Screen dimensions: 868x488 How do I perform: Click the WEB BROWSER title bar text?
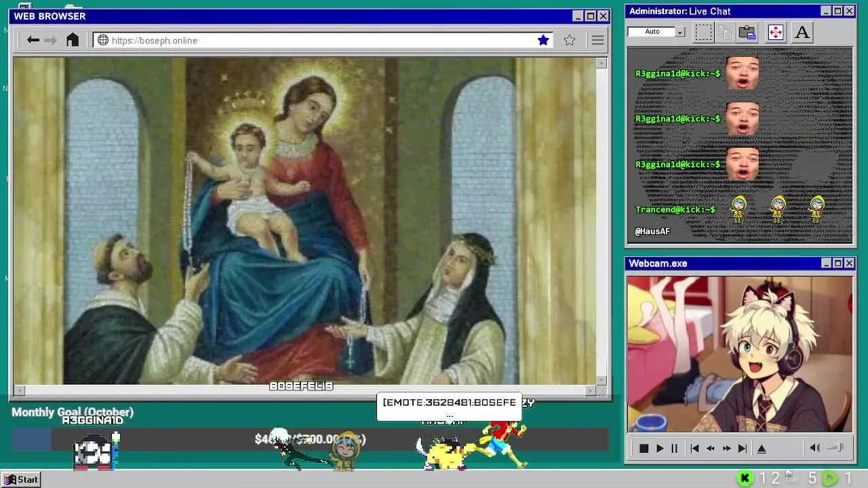50,16
